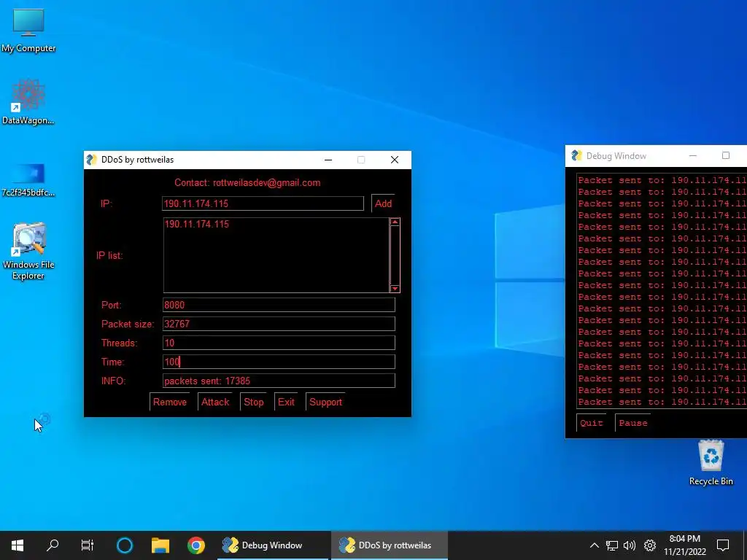Click Quit in the Debug Window
This screenshot has height=560, width=747.
[591, 423]
